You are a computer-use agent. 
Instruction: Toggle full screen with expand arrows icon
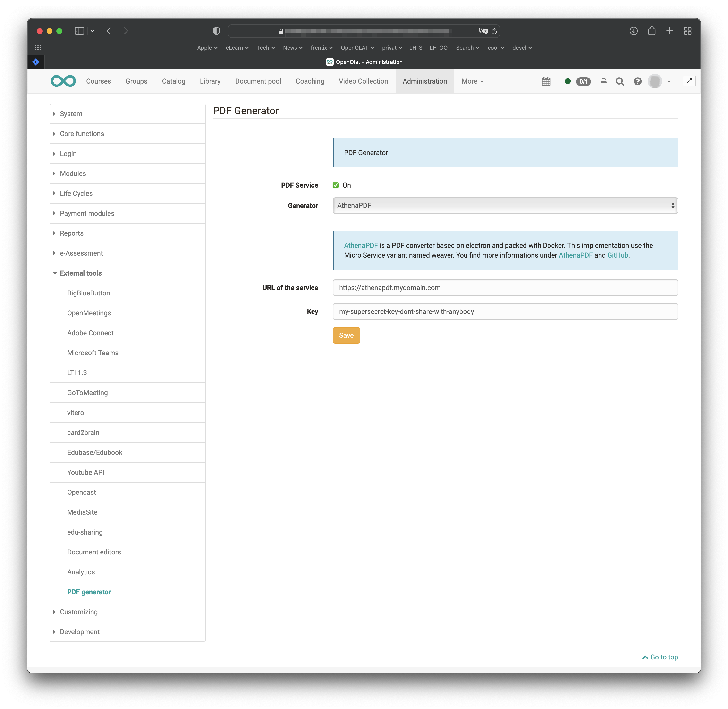689,81
